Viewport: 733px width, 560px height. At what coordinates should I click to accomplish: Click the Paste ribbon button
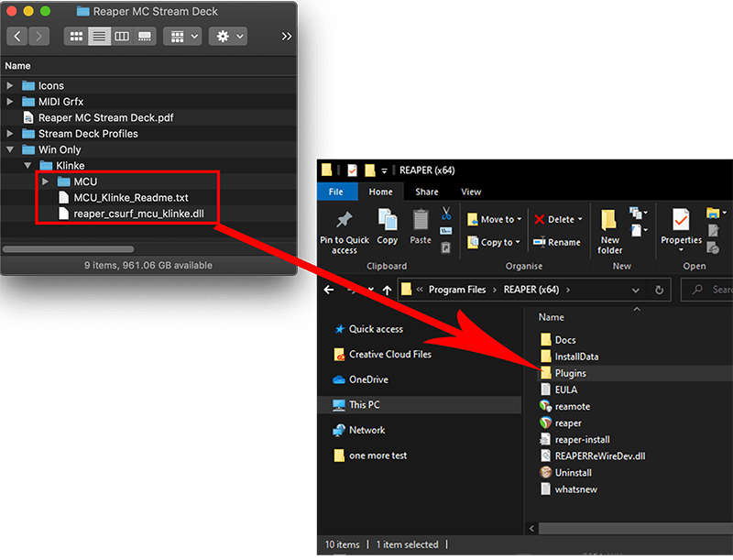421,226
